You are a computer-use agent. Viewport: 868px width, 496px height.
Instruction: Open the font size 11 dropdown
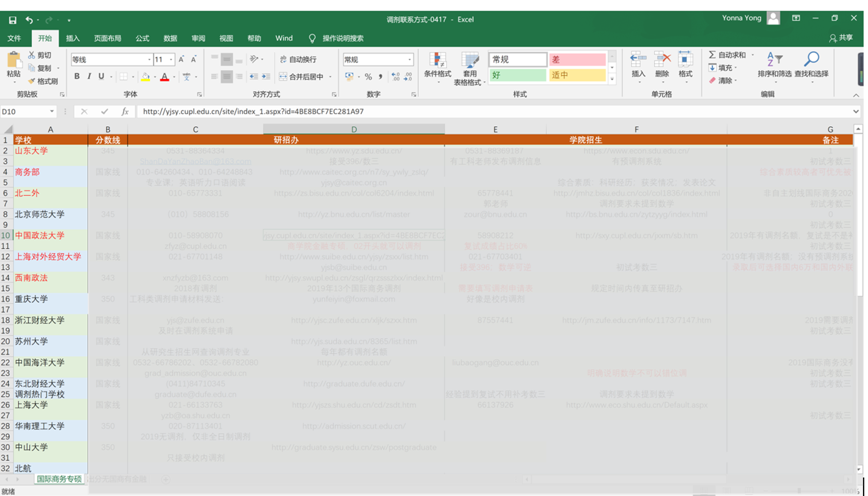tap(171, 59)
